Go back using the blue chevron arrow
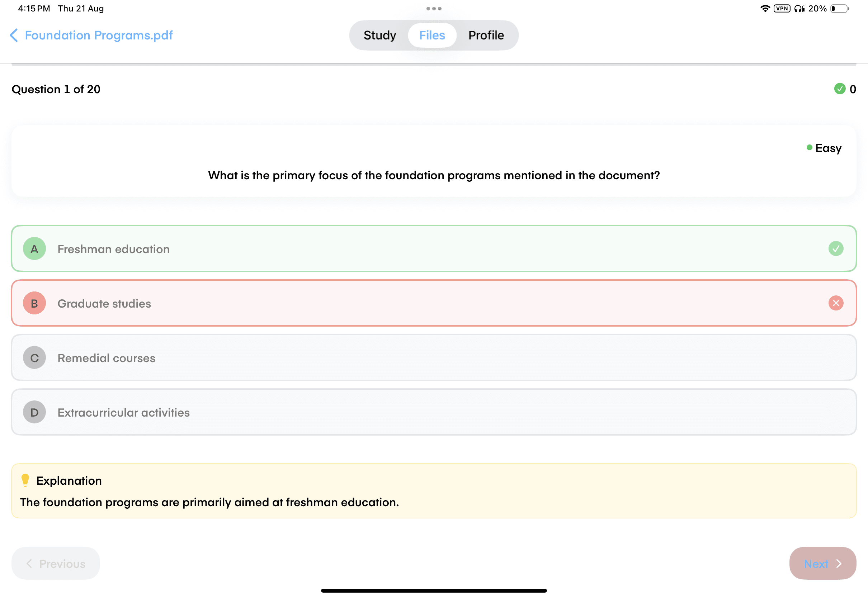This screenshot has height=598, width=868. [x=14, y=35]
